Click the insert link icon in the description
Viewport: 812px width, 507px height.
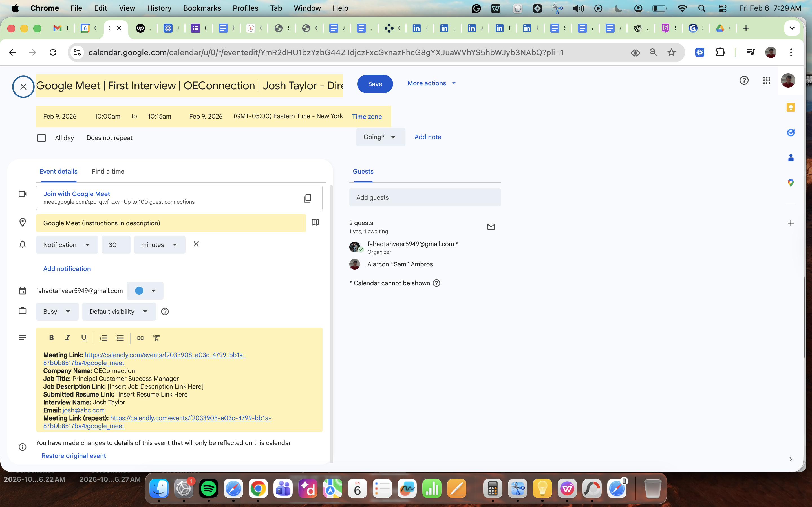tap(140, 338)
